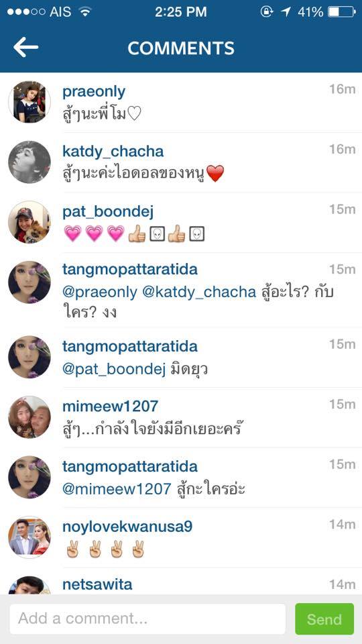
Task: Open the mimeew1207 username link
Action: (x=110, y=407)
